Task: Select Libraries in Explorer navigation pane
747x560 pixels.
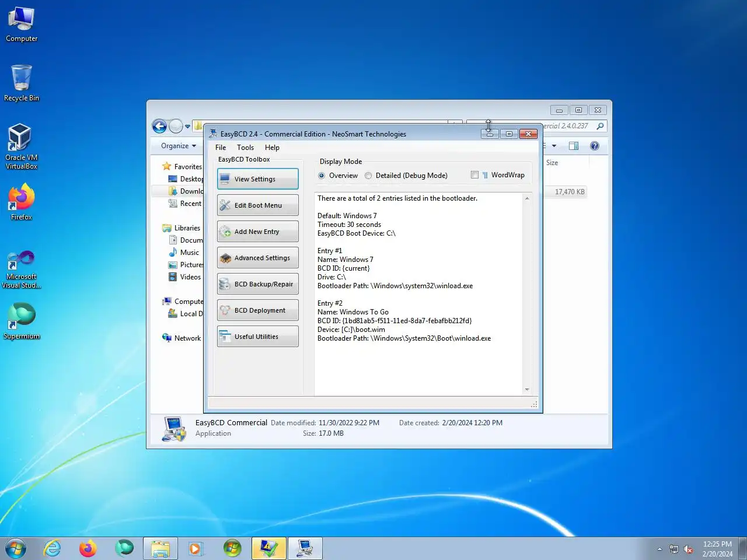Action: (x=181, y=228)
